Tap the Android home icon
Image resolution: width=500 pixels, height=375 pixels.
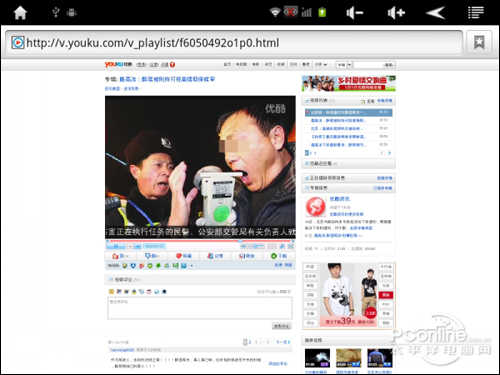20,13
